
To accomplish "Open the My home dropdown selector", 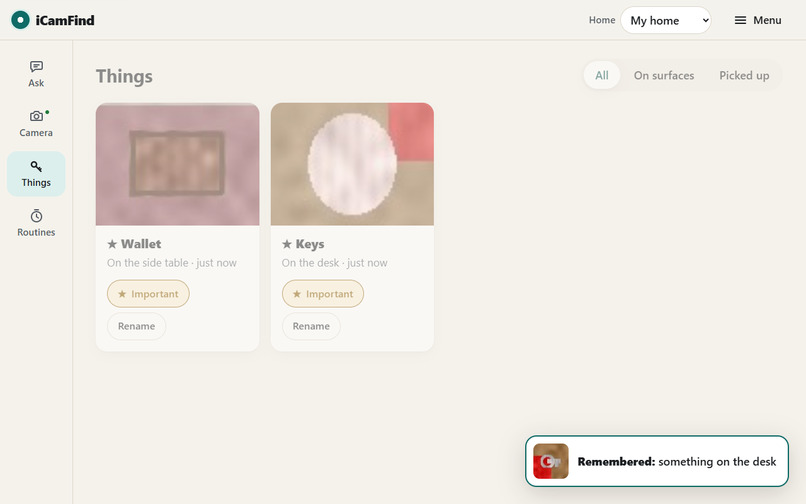I will (x=666, y=20).
